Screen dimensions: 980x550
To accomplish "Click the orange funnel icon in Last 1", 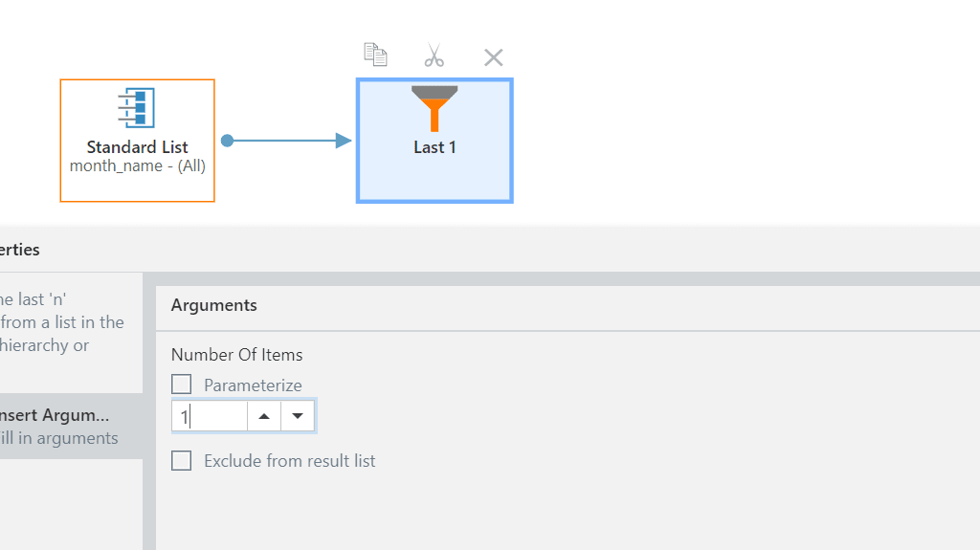I will click(434, 107).
